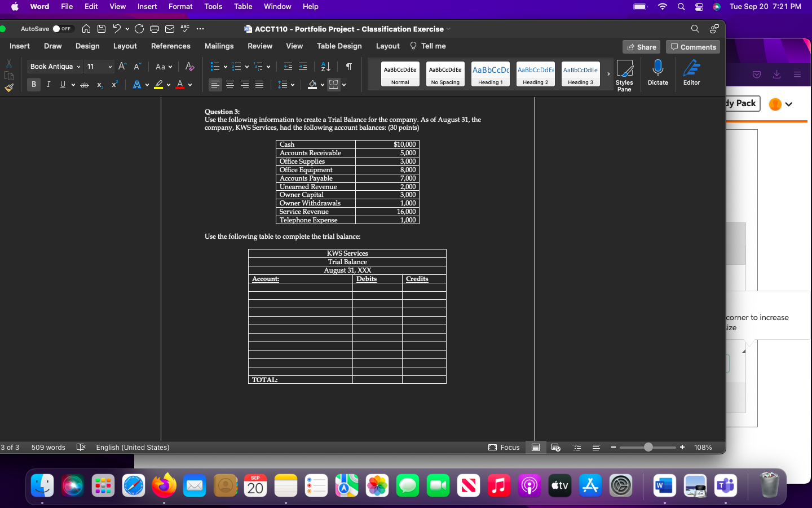
Task: Print the document using the printer icon
Action: [155, 29]
